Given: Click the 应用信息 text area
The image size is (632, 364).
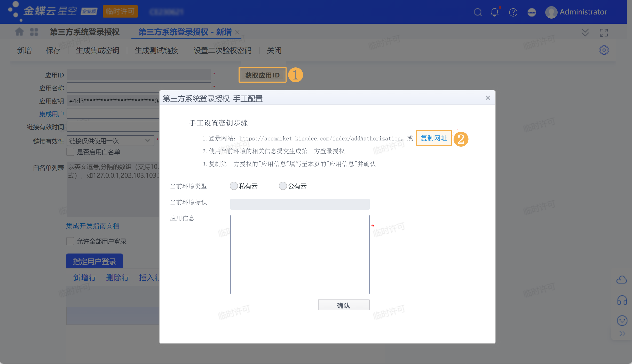Looking at the screenshot, I should point(300,254).
